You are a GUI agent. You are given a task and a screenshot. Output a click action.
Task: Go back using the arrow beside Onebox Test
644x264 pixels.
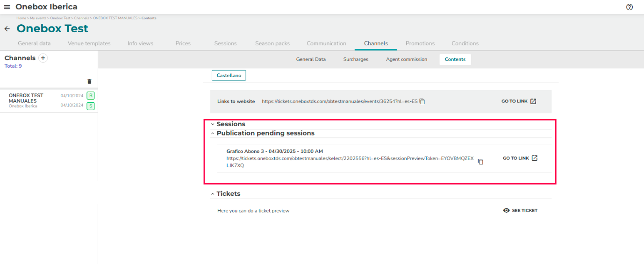coord(7,29)
